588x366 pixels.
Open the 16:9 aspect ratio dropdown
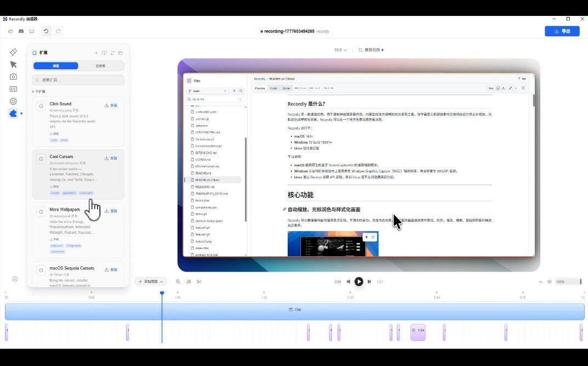click(x=340, y=50)
